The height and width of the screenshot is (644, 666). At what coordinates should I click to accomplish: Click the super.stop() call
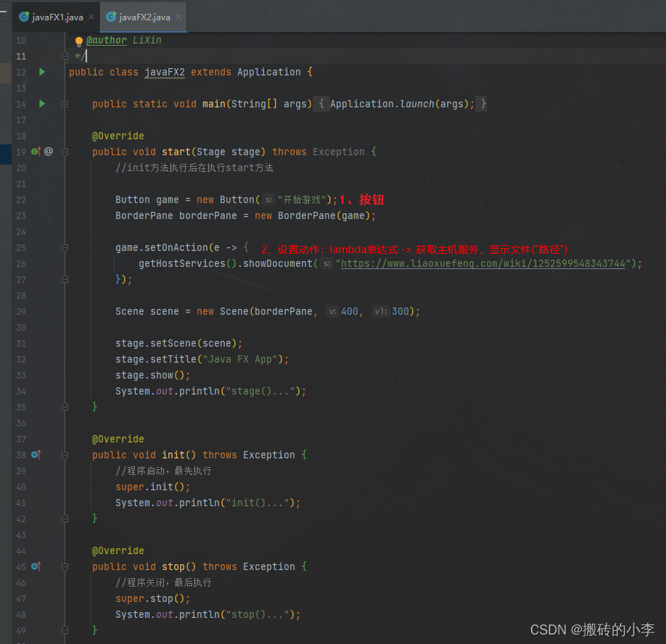(x=150, y=598)
